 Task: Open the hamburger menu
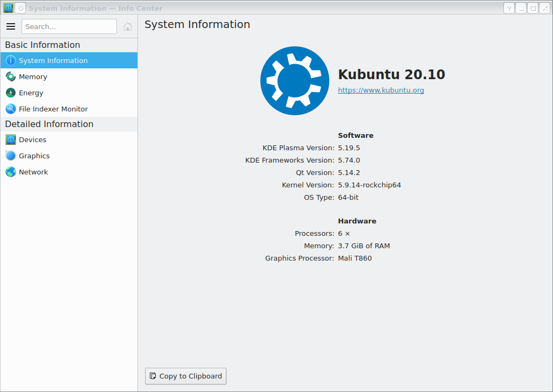coord(11,26)
